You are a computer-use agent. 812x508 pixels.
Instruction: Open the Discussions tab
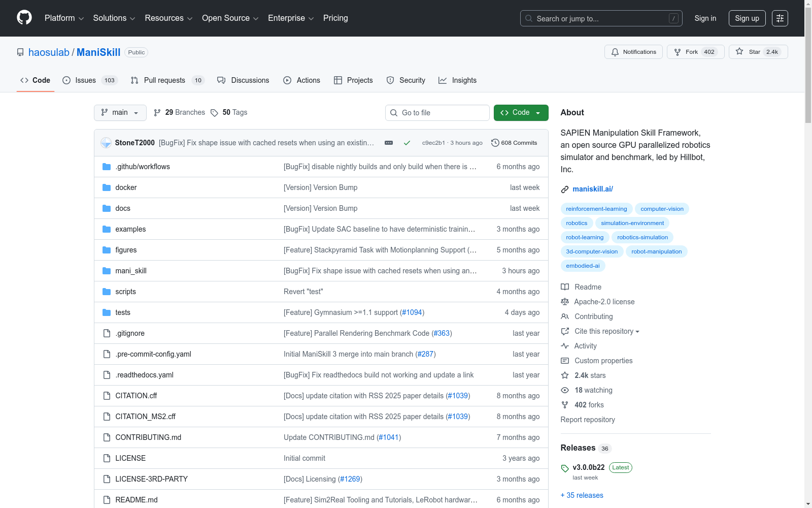pyautogui.click(x=243, y=80)
